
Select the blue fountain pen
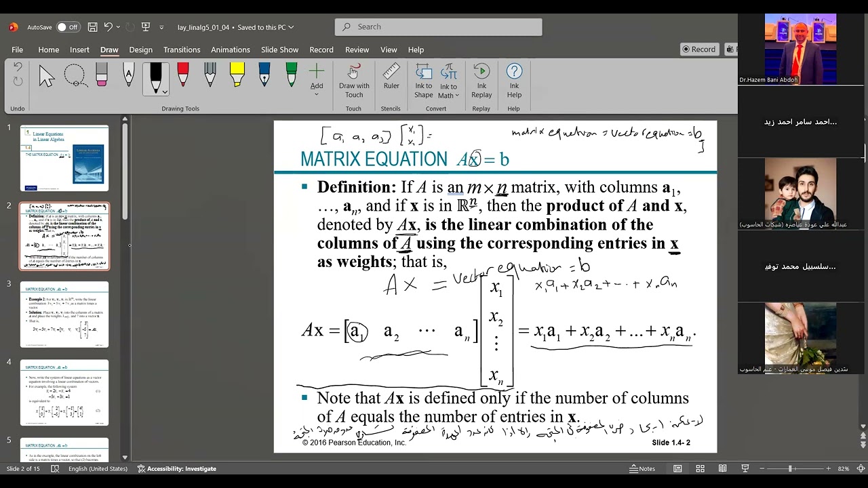[264, 75]
